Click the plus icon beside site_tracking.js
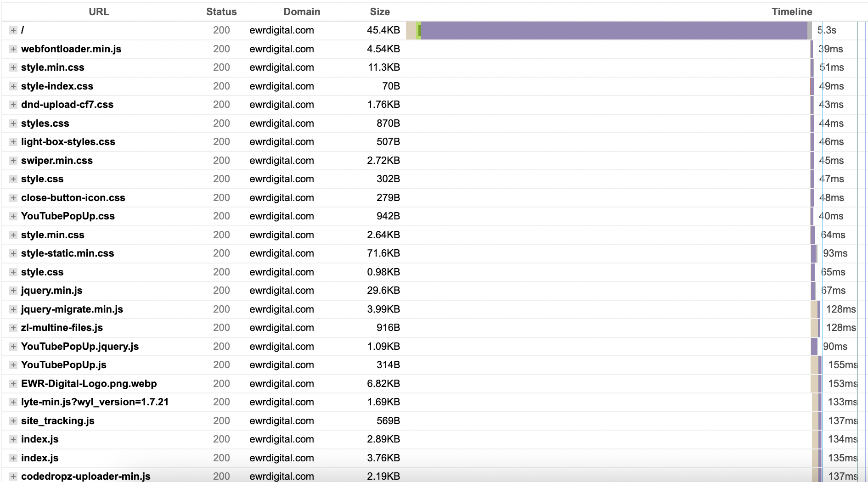Screen dimensions: 868x482 coord(13,421)
